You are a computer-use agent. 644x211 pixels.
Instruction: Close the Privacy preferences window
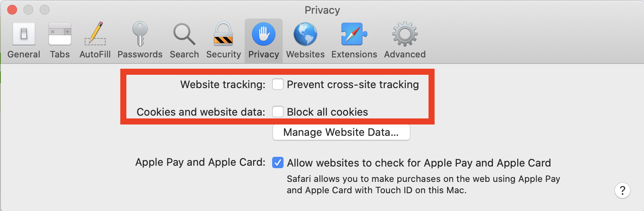(x=12, y=9)
